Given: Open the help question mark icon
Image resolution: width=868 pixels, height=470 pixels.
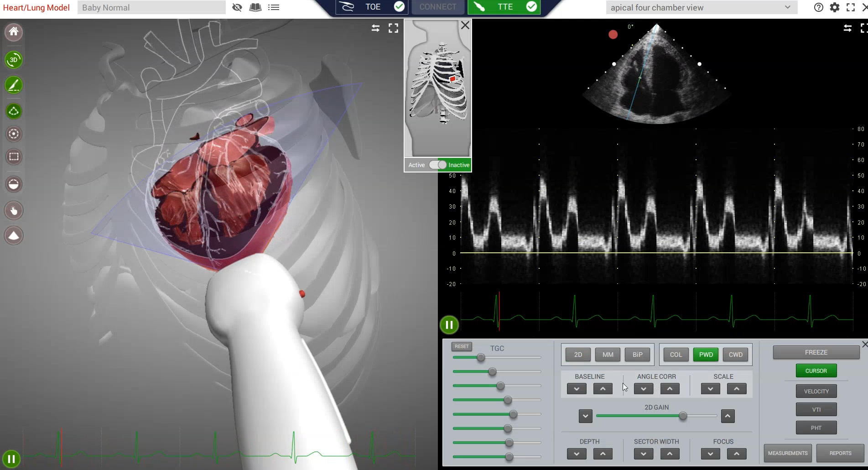Looking at the screenshot, I should [x=819, y=7].
